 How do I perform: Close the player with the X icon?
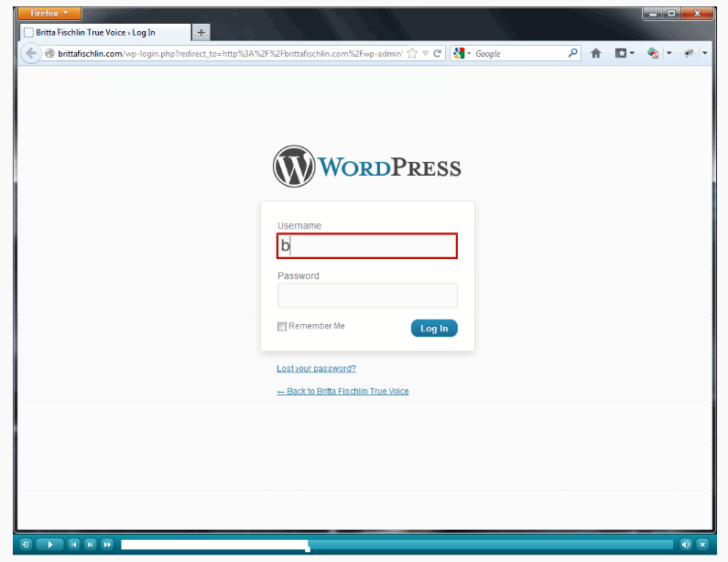[x=702, y=545]
